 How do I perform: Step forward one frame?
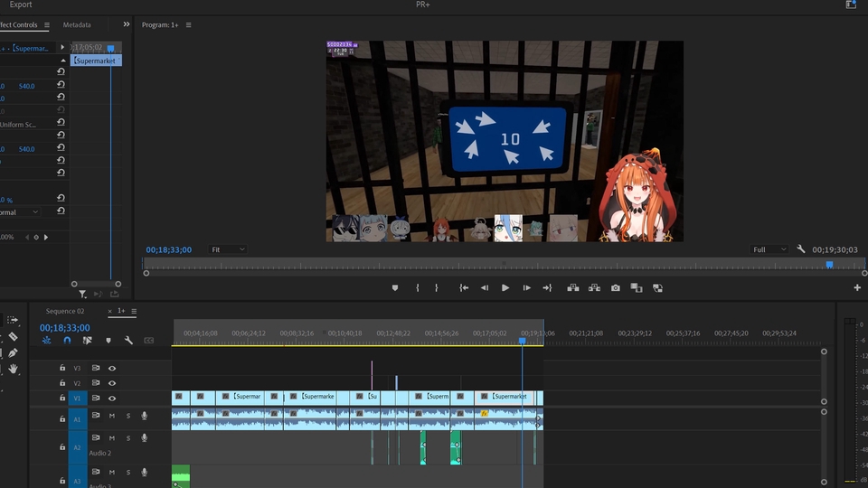[526, 287]
